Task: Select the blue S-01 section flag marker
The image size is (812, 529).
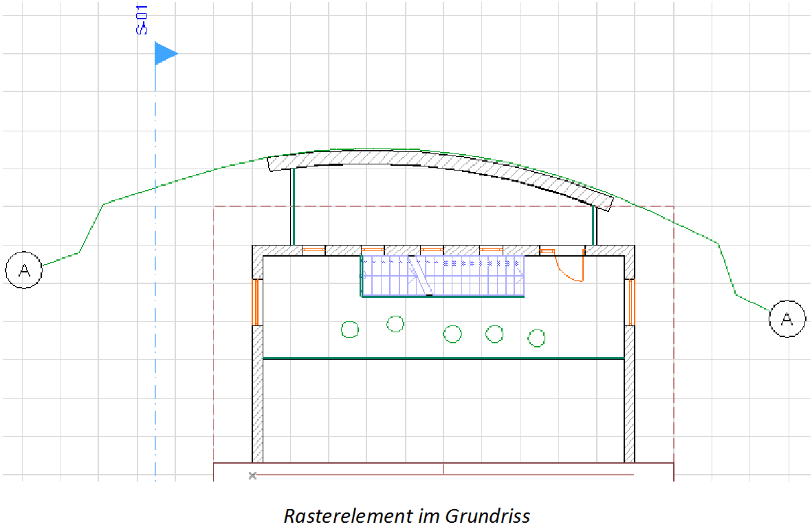Action: pos(163,53)
